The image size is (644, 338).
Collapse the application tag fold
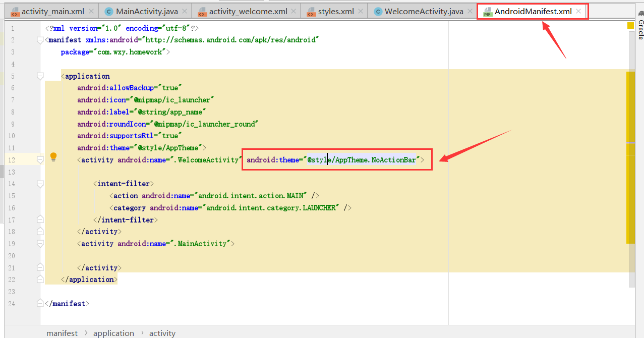40,76
